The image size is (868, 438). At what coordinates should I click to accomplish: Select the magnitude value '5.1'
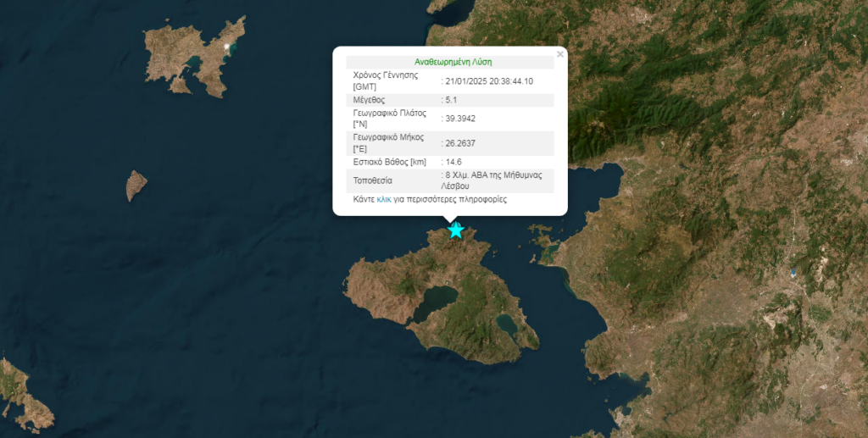coord(451,100)
